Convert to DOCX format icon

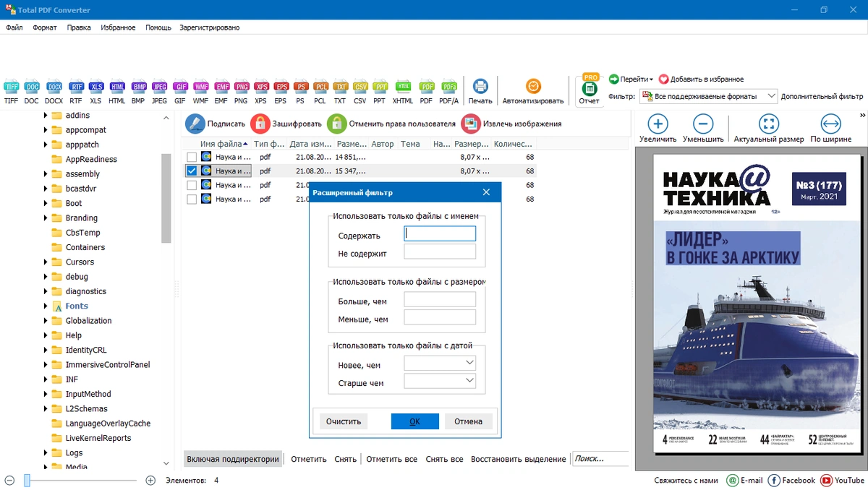click(54, 87)
